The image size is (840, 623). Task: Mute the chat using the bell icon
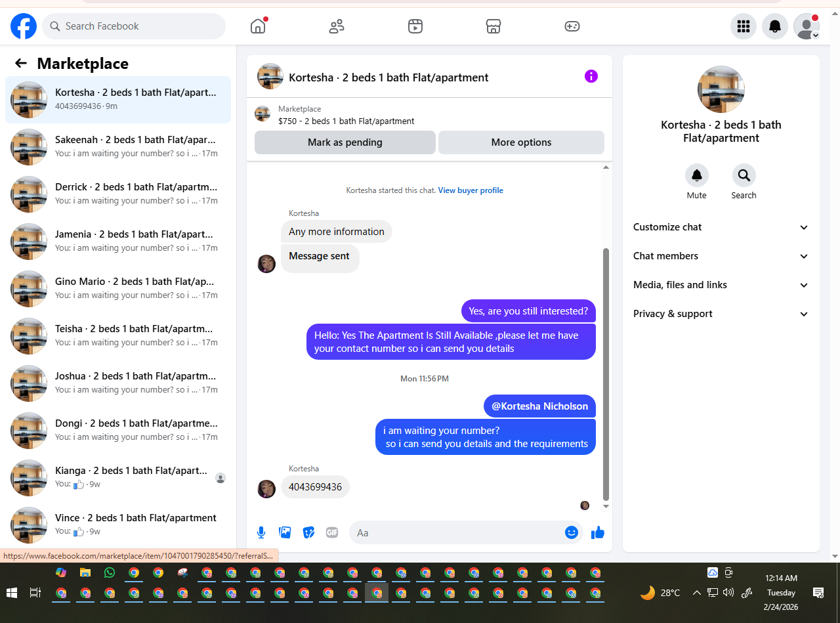pos(697,175)
